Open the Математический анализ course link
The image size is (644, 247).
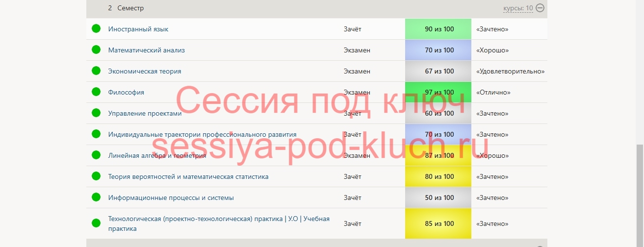tap(146, 50)
